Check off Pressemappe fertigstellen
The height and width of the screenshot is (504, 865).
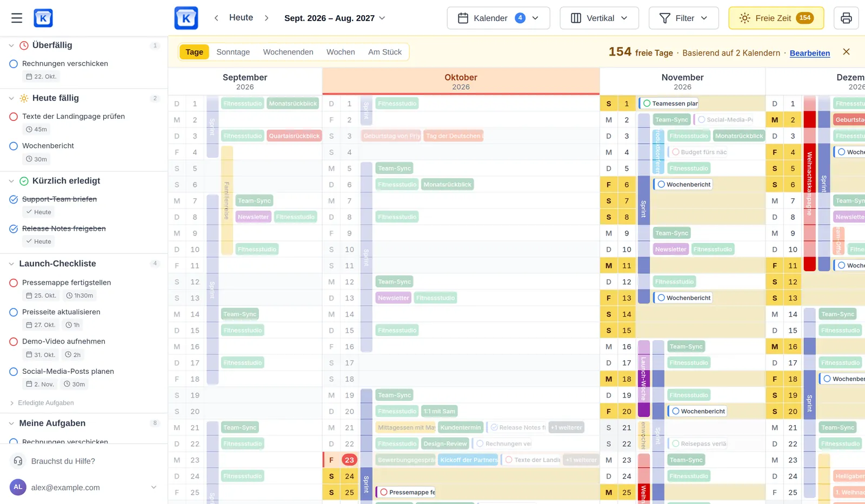14,283
